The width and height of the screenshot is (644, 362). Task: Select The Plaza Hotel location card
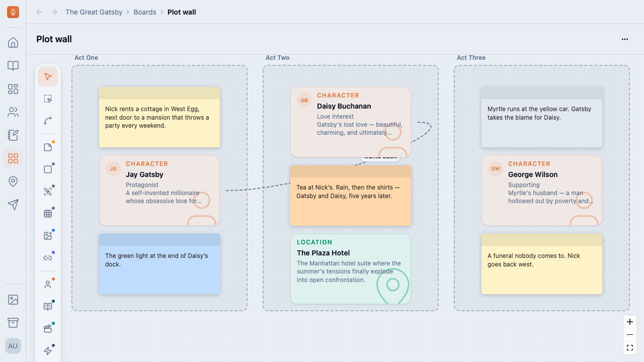coord(351,269)
